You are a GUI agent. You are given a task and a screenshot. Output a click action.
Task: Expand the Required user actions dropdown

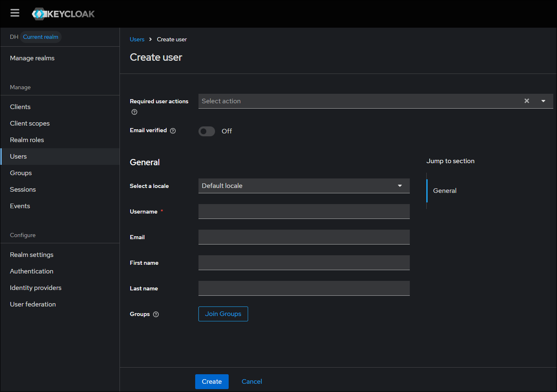[x=543, y=101]
